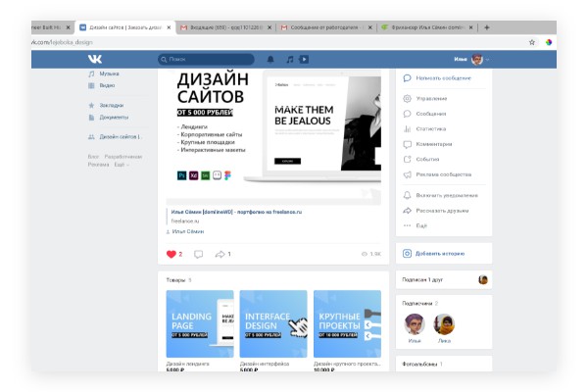Switch to the Фрилансер Илья Сёмин tab
Image resolution: width=588 pixels, height=392 pixels.
point(426,27)
